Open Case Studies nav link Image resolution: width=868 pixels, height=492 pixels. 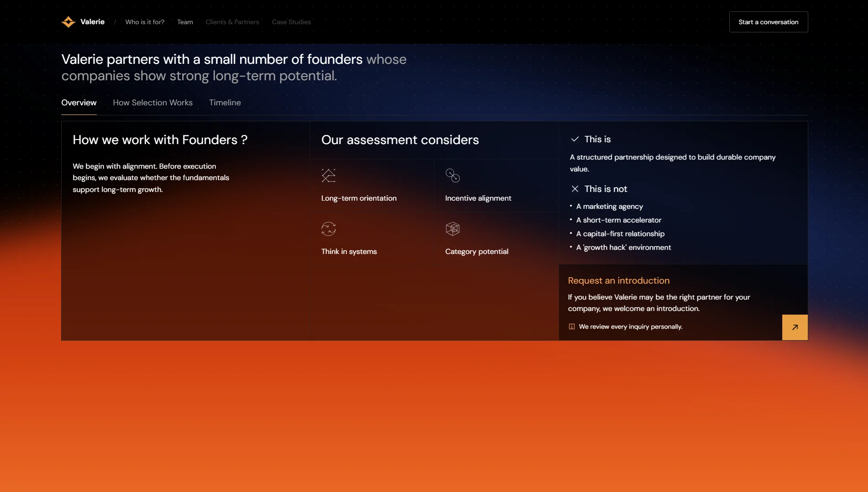291,22
